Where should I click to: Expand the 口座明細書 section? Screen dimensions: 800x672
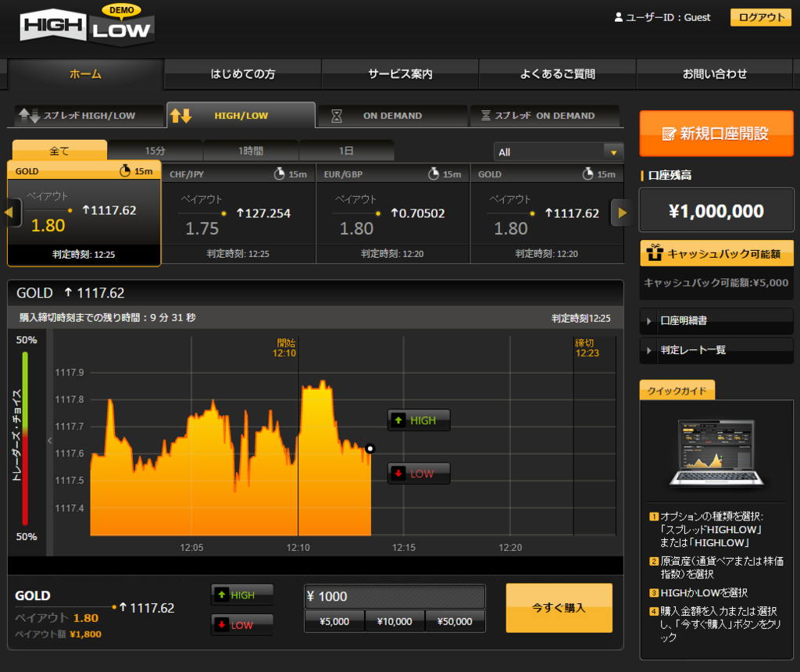(x=716, y=321)
